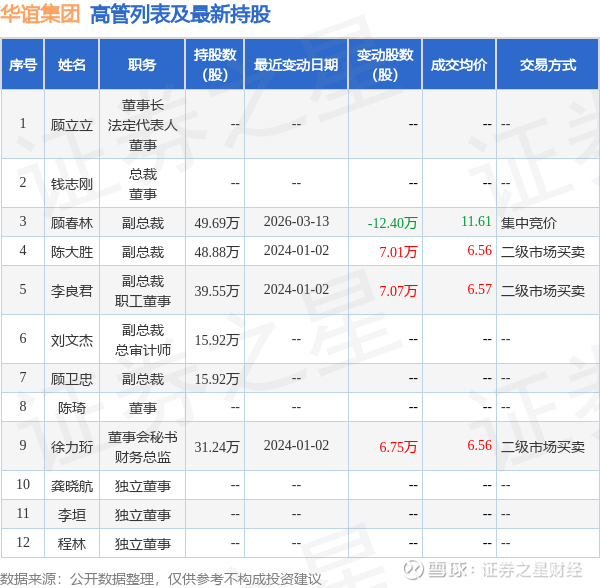Click the 集中竞价 trading method
Image resolution: width=600 pixels, height=588 pixels.
coord(529,223)
